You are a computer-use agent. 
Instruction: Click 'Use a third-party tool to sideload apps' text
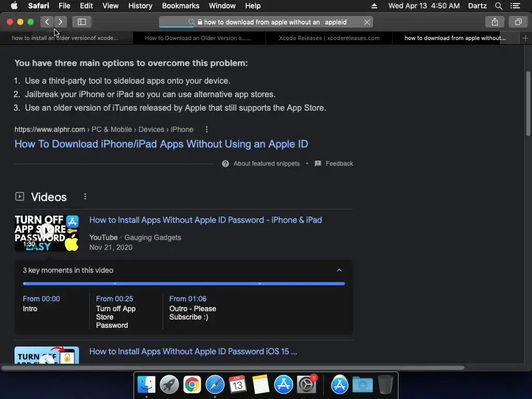tap(128, 81)
